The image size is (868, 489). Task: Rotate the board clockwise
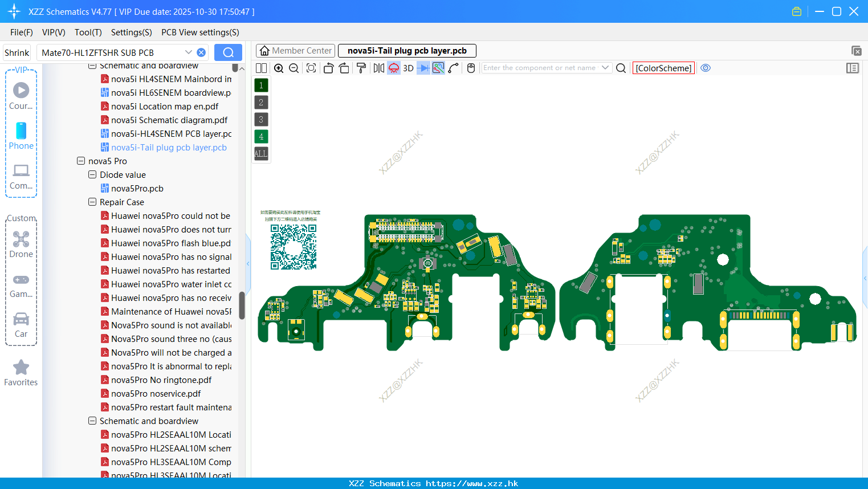point(344,68)
